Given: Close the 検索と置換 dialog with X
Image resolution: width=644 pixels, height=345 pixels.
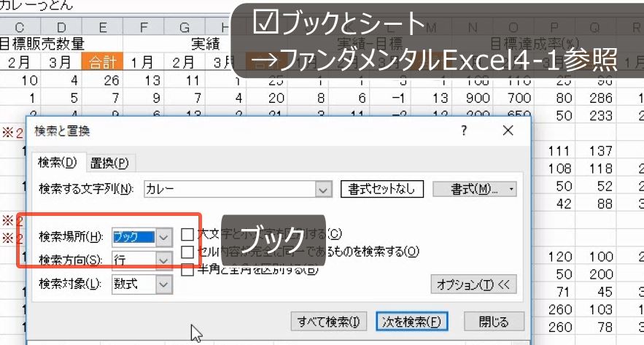Looking at the screenshot, I should pyautogui.click(x=508, y=131).
